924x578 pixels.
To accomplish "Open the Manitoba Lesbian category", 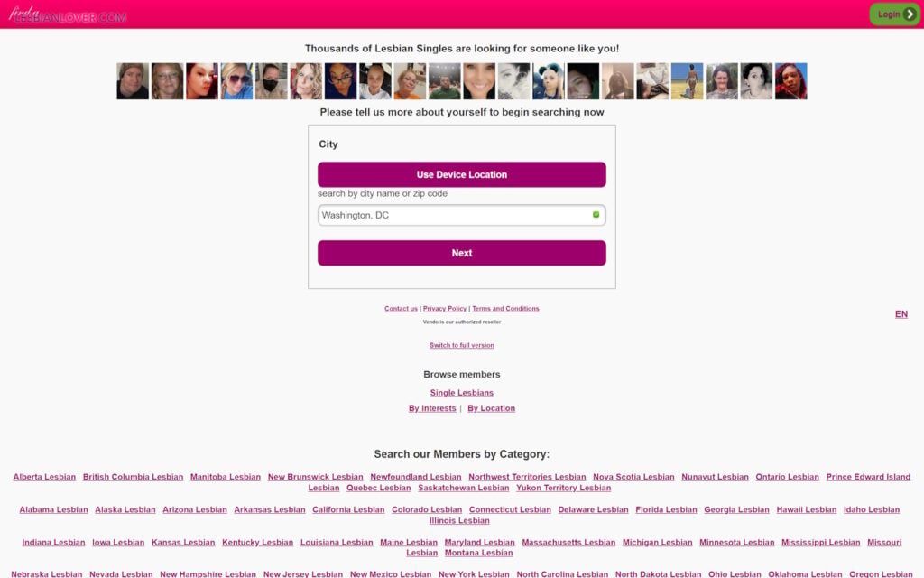I will [x=225, y=477].
